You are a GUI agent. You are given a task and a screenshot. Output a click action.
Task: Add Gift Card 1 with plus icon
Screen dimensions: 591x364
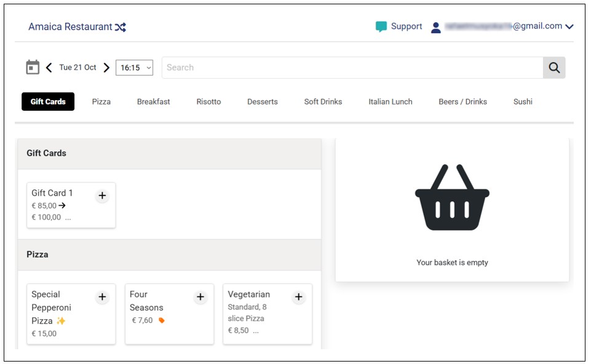coord(102,196)
